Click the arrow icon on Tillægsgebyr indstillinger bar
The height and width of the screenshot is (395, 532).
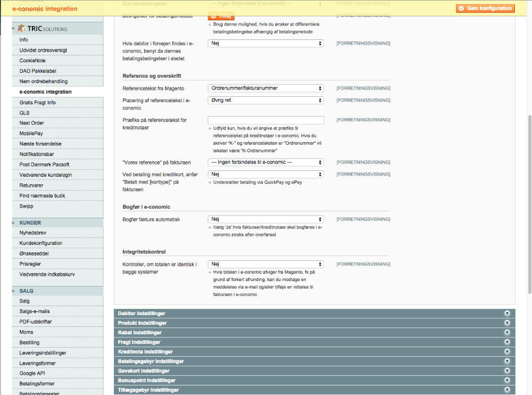tap(507, 389)
